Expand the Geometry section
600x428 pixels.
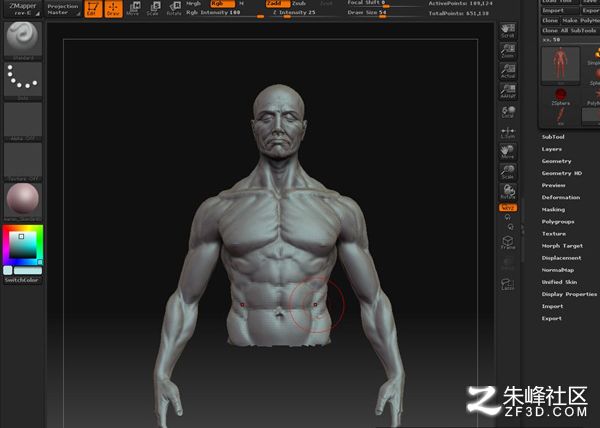pyautogui.click(x=557, y=161)
